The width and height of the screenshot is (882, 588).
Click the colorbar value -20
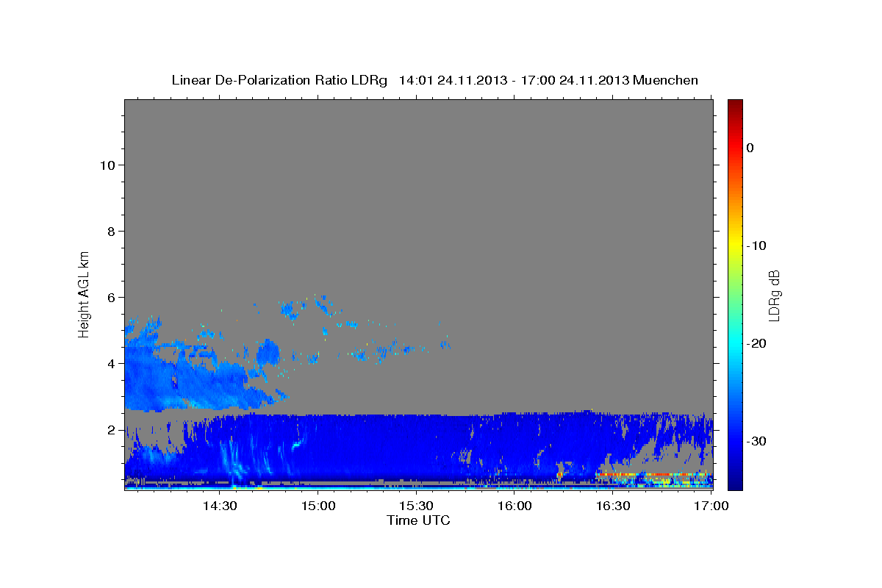pos(756,343)
